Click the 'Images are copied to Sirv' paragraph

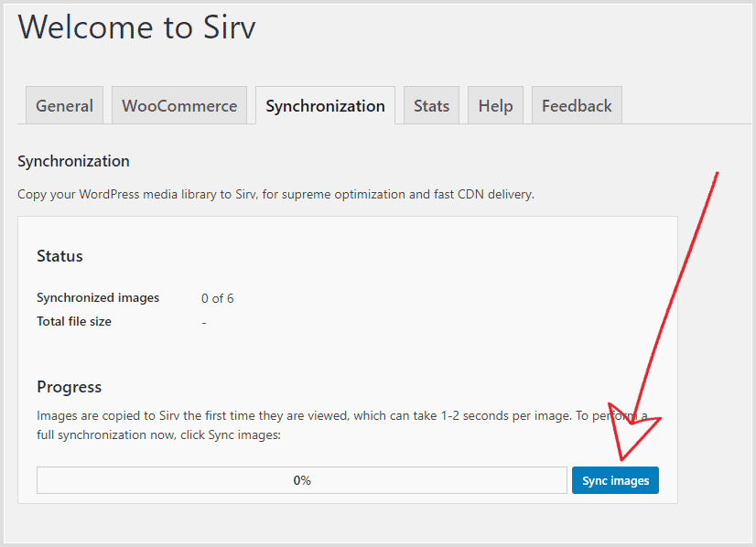[x=341, y=425]
